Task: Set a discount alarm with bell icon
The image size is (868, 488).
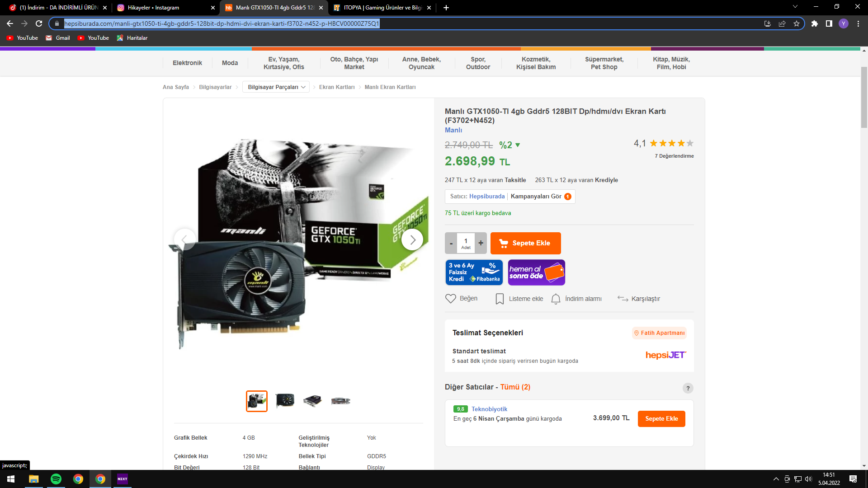Action: (556, 299)
